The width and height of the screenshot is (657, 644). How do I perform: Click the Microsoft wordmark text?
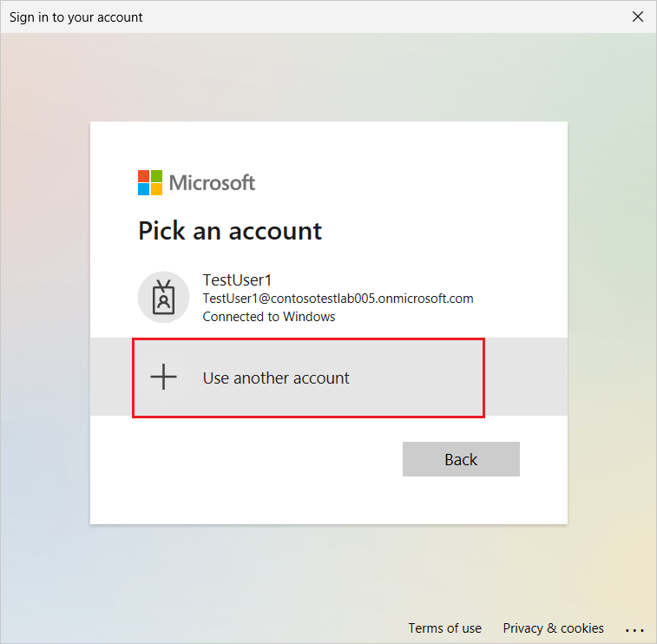[x=212, y=182]
